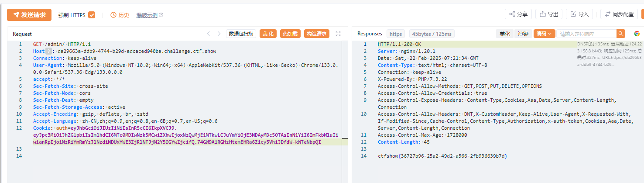Go to previous request with left arrow
The height and width of the screenshot is (183, 644).
tap(208, 34)
